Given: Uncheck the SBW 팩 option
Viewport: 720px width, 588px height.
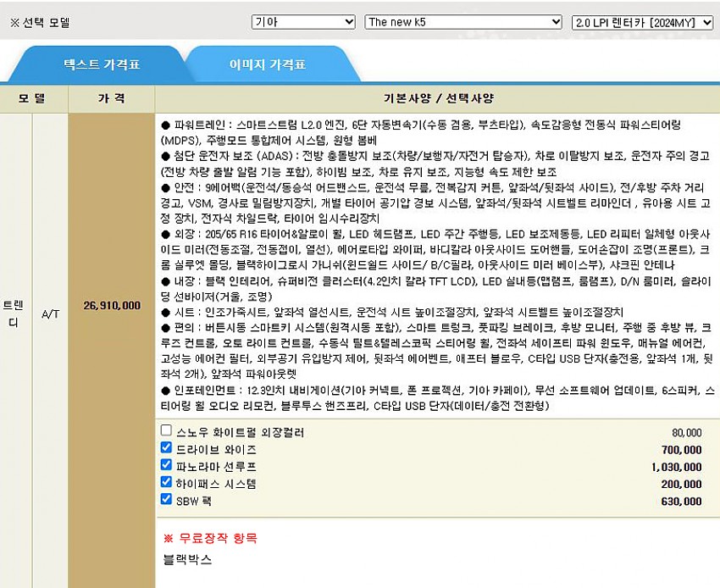Looking at the screenshot, I should [166, 499].
